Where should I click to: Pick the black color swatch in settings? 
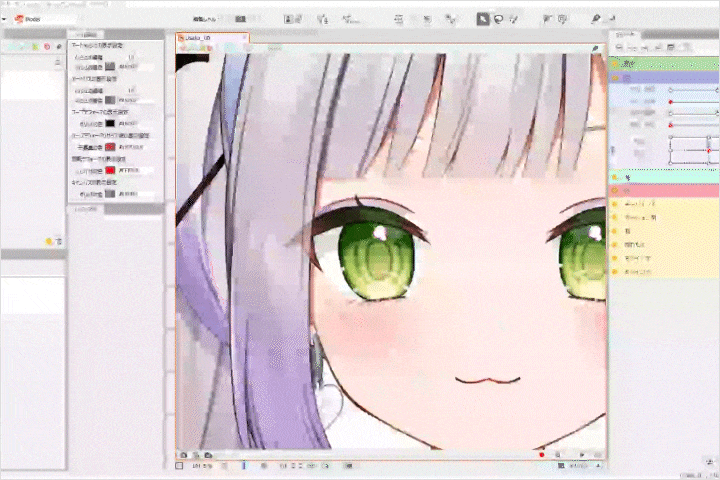coord(110,124)
